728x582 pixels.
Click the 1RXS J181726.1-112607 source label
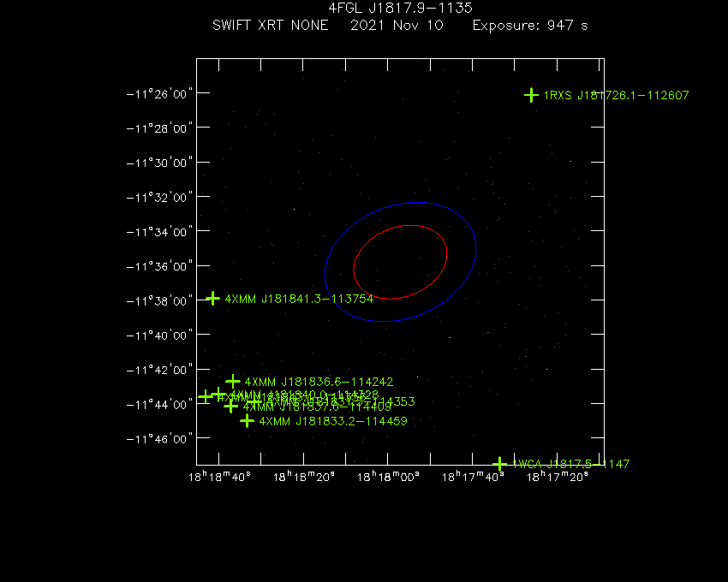tap(616, 95)
